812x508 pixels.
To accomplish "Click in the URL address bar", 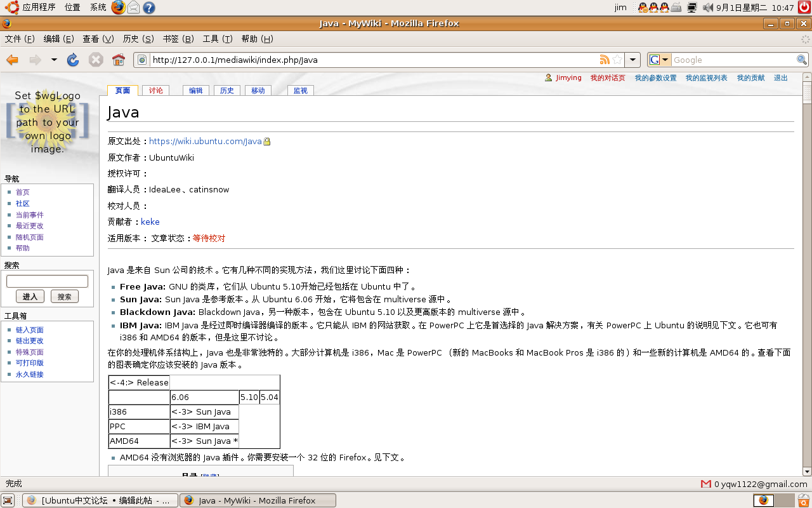I will click(374, 60).
